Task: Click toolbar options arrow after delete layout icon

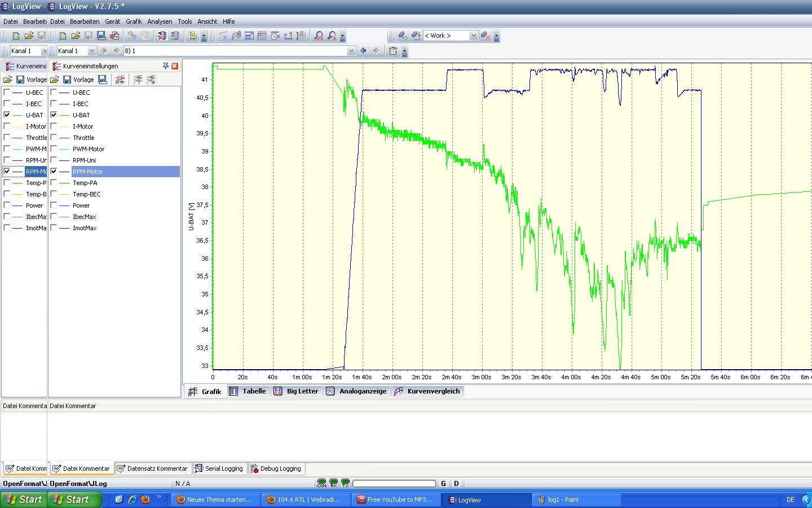Action: (x=496, y=36)
